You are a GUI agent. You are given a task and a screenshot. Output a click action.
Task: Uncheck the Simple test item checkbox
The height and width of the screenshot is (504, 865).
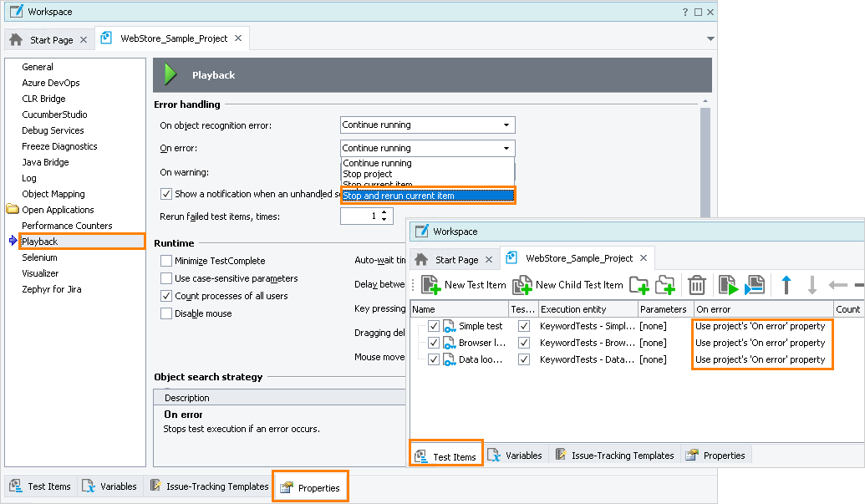point(433,326)
